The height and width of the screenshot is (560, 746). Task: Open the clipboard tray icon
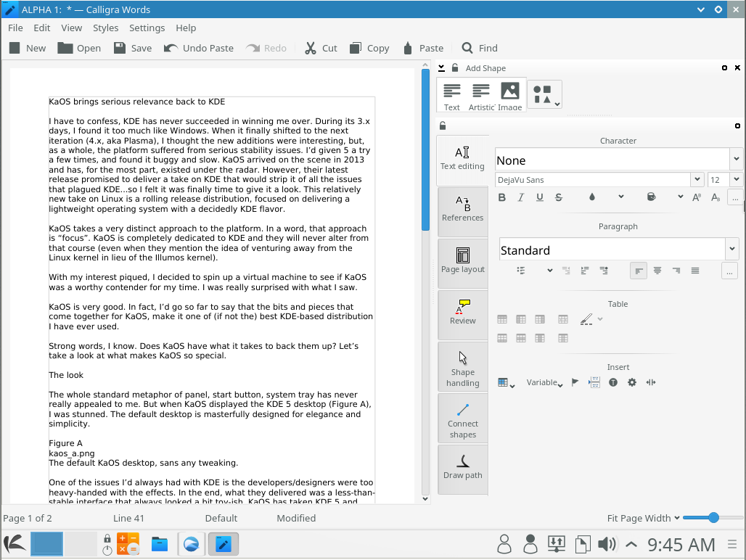click(582, 544)
